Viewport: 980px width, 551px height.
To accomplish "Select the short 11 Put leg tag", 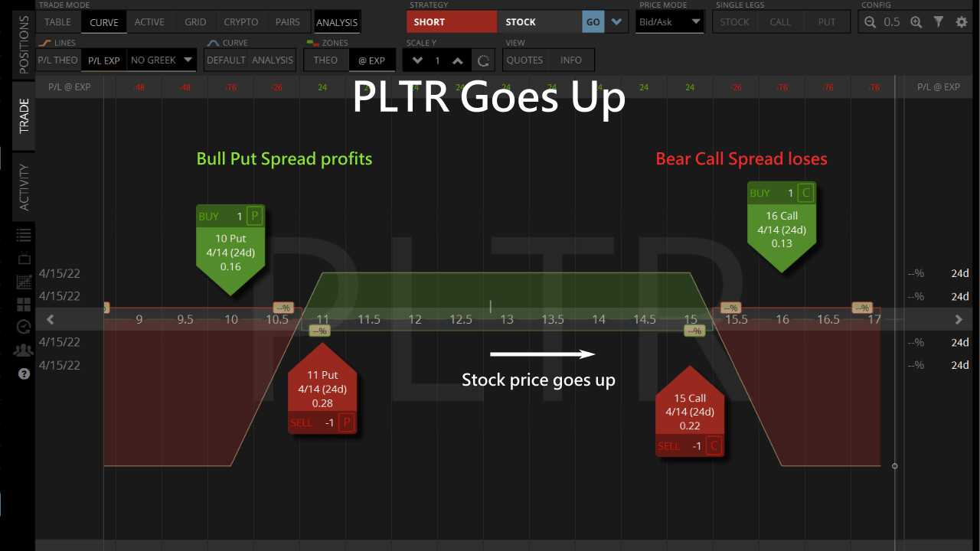I will [322, 388].
